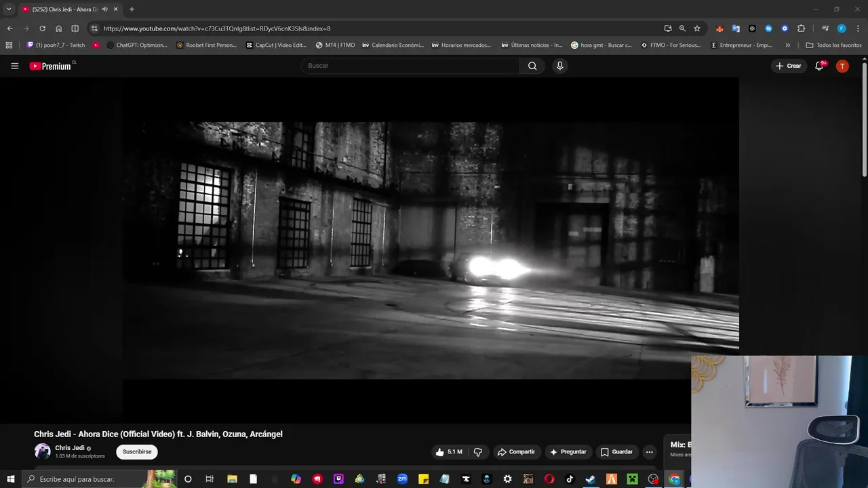Screen dimensions: 868x488
Task: Open the tab search dropdown arrow
Action: (9, 9)
